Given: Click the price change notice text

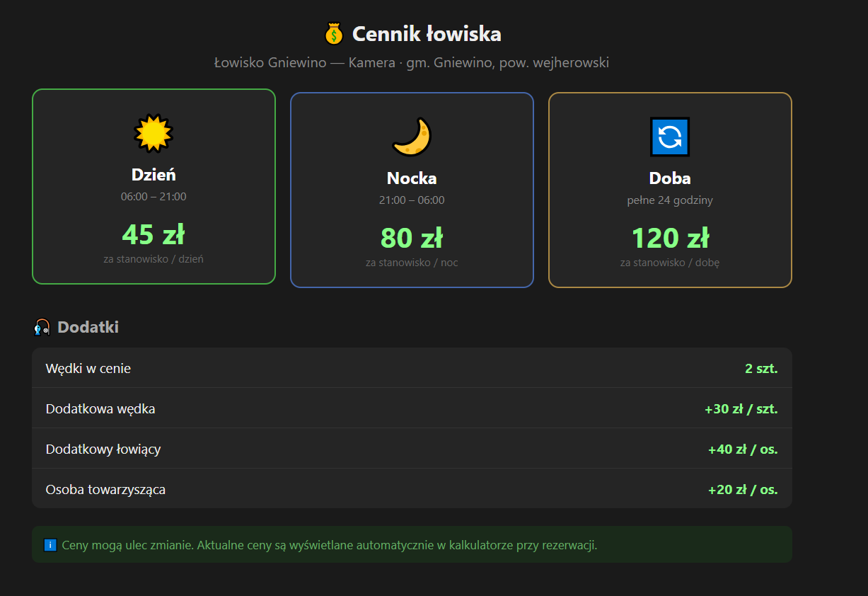Looking at the screenshot, I should click(x=330, y=546).
